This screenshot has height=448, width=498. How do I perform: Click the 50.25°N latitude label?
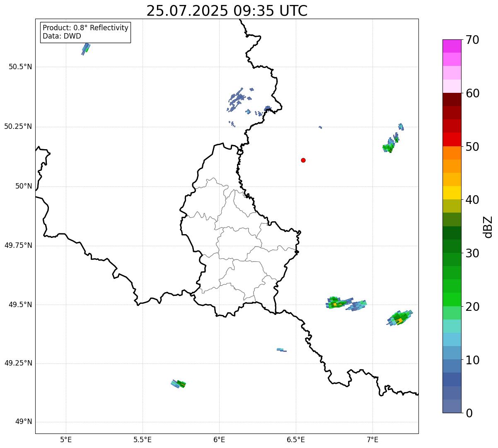pyautogui.click(x=18, y=126)
